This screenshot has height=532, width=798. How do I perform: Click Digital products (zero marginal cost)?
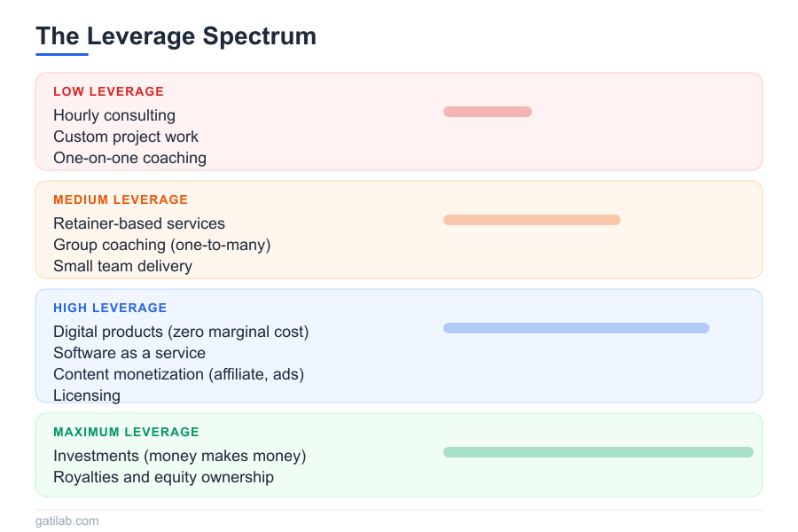181,332
